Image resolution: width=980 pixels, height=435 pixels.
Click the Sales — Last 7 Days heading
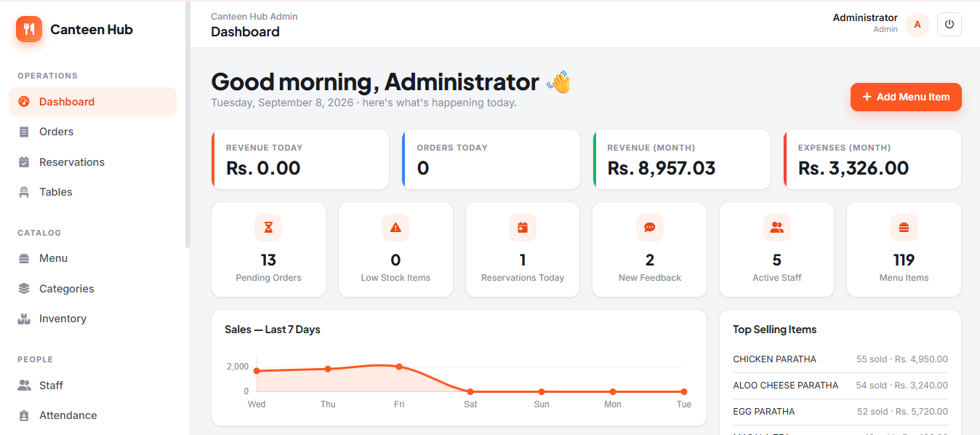[273, 330]
